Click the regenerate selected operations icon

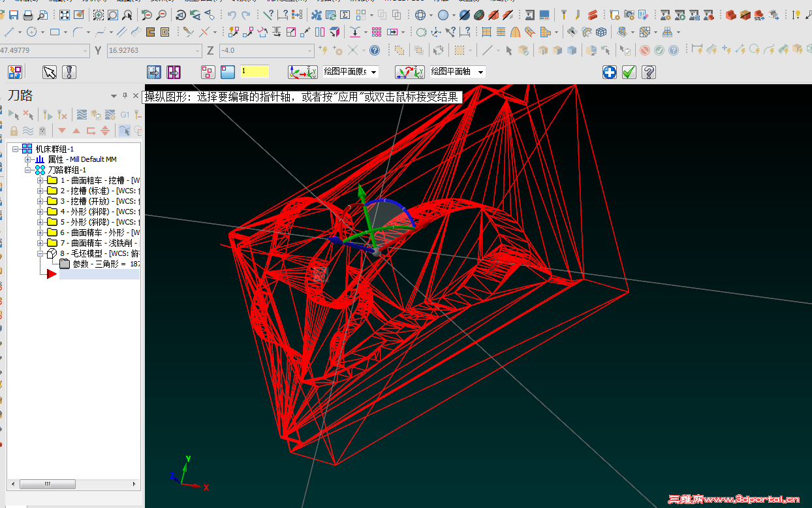pyautogui.click(x=48, y=114)
